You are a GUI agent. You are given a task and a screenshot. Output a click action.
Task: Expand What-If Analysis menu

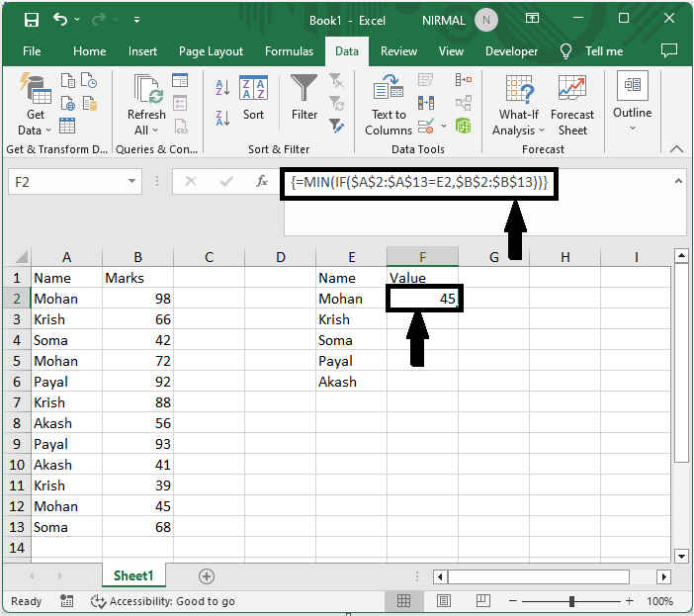click(518, 105)
